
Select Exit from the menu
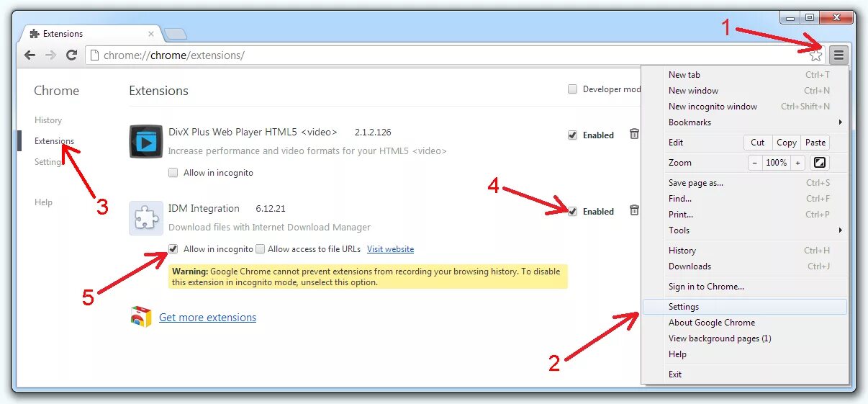click(x=745, y=374)
